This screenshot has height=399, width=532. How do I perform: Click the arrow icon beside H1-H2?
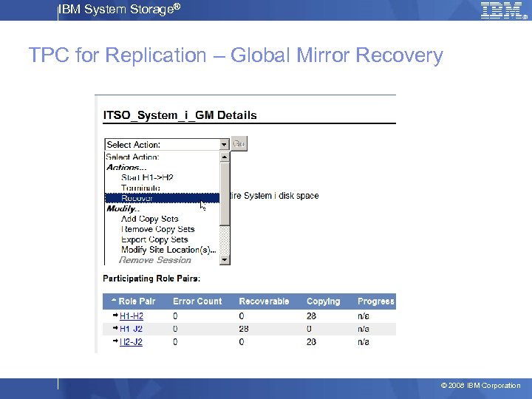click(115, 316)
